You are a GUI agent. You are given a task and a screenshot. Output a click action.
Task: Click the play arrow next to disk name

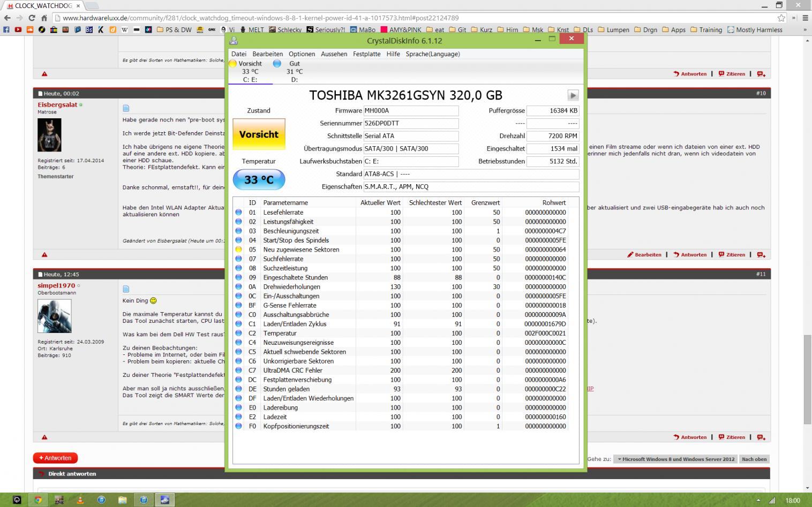pyautogui.click(x=573, y=95)
